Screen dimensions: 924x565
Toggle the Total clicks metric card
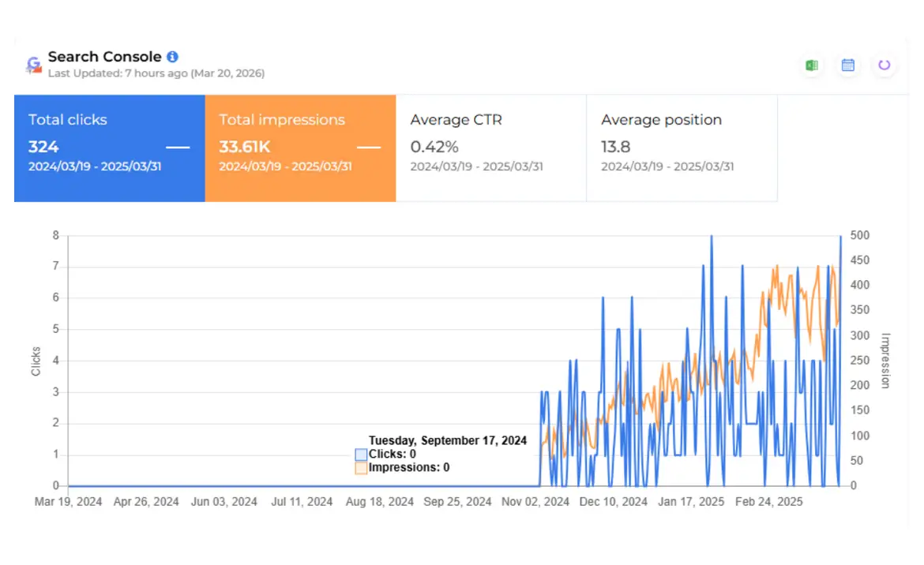(109, 147)
